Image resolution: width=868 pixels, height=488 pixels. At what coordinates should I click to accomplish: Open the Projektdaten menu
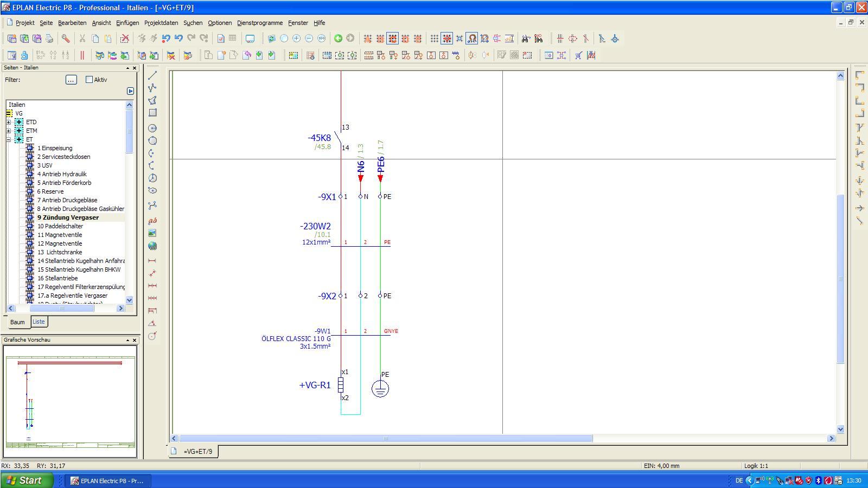coord(161,23)
